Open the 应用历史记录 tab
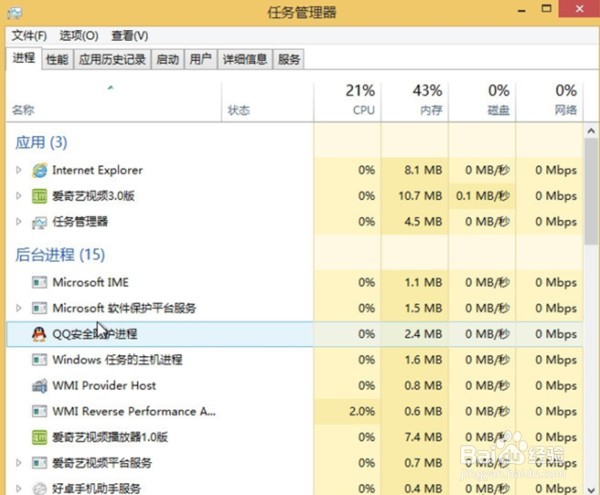 coord(112,59)
